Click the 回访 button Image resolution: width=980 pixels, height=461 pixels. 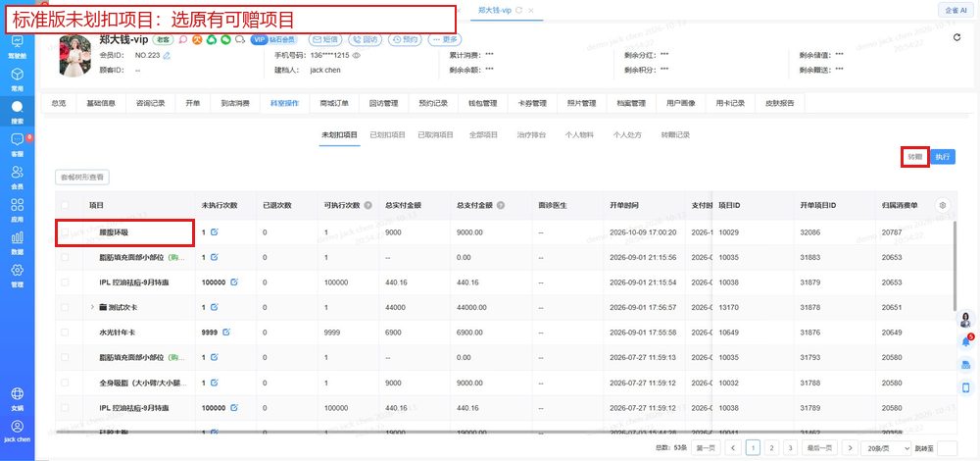point(365,39)
